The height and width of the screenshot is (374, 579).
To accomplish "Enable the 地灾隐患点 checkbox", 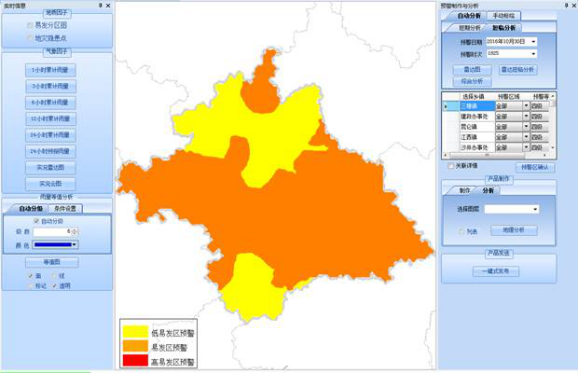I will (30, 38).
